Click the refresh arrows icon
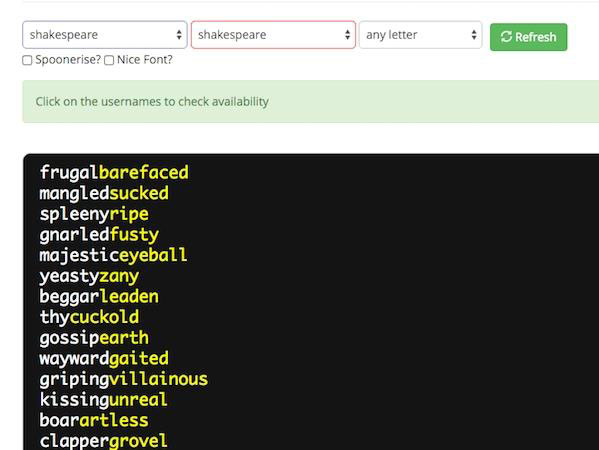This screenshot has height=450, width=599. tap(506, 37)
